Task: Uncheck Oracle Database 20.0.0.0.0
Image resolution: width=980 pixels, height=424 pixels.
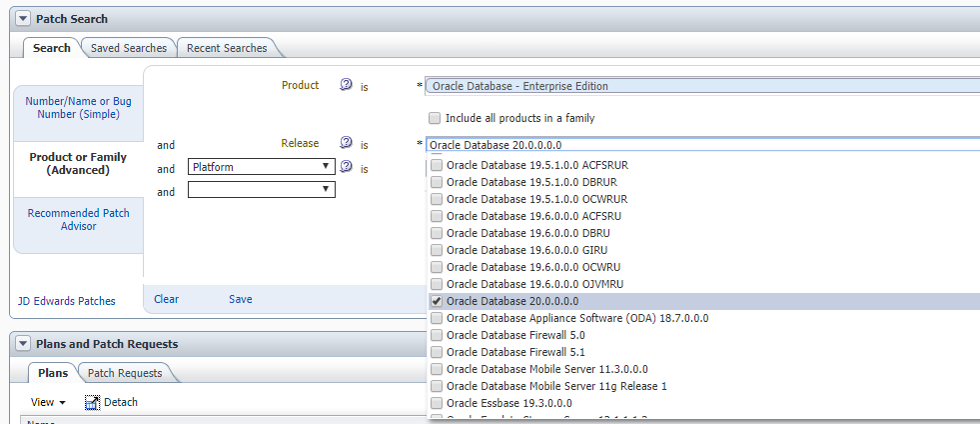Action: coord(437,301)
